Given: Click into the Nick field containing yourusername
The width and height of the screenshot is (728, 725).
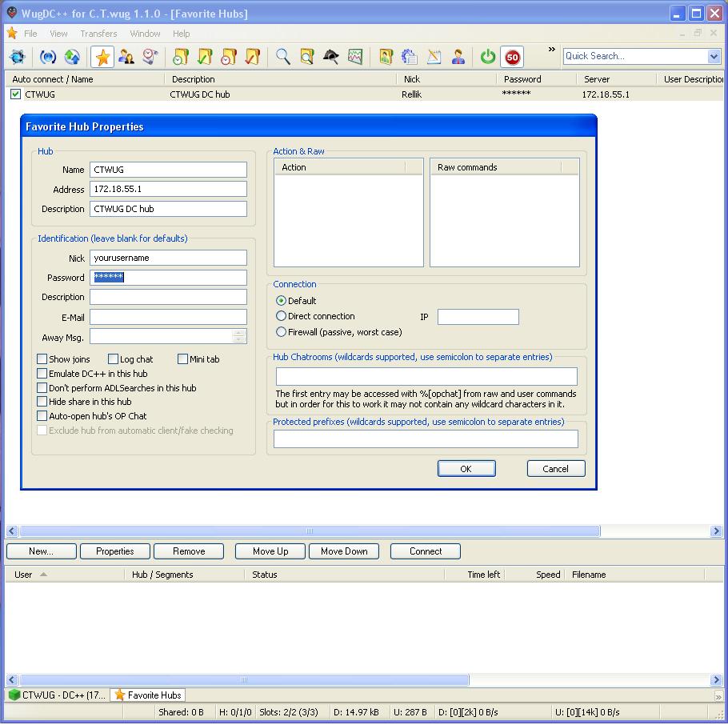Looking at the screenshot, I should (x=168, y=258).
